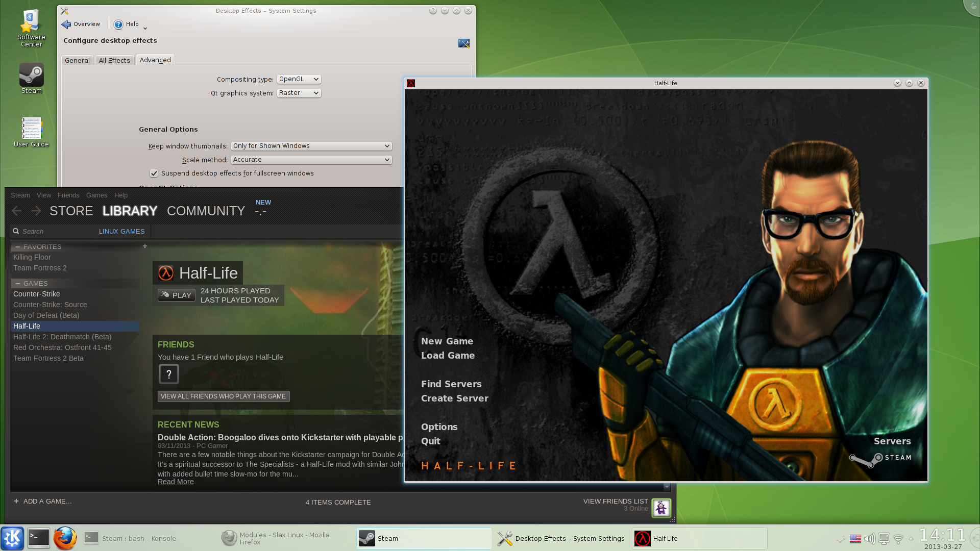Open the Keep window thumbnails dropdown
Screen dimensions: 980x551
(x=311, y=146)
